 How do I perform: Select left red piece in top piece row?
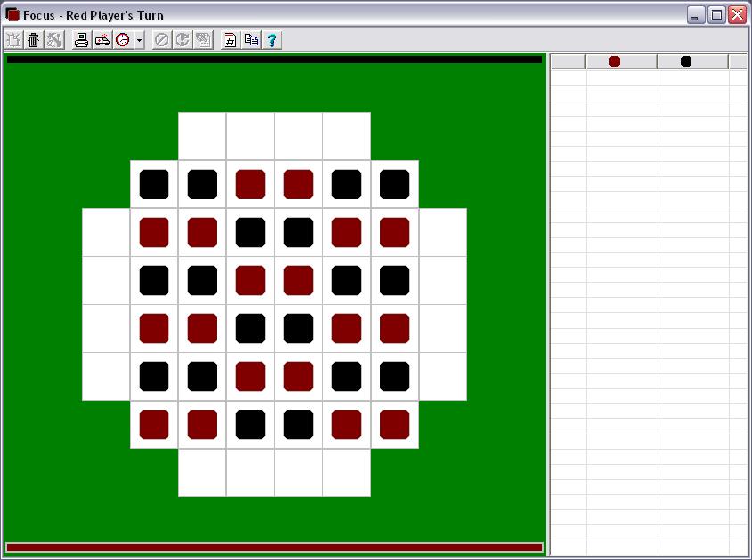point(250,184)
